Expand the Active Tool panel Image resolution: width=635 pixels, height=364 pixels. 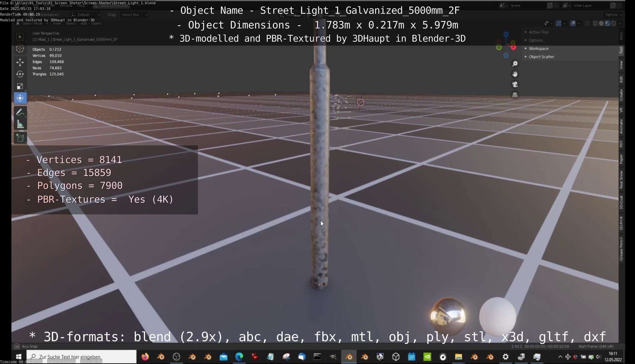(538, 32)
